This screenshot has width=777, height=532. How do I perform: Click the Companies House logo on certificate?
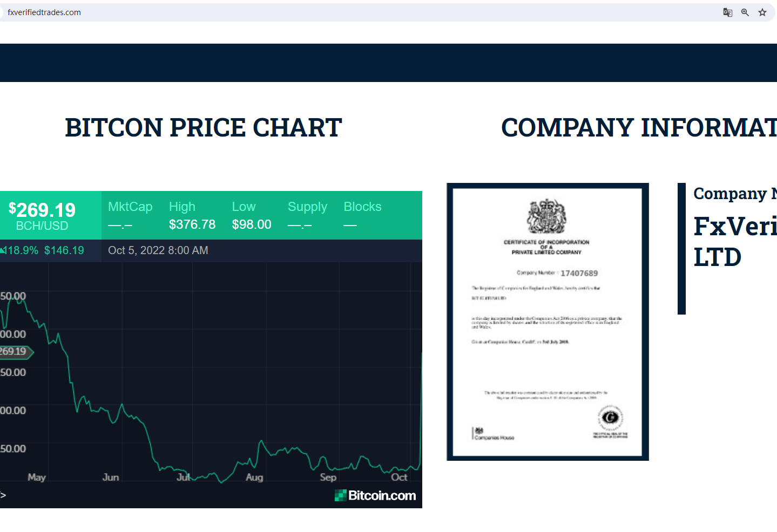[x=494, y=434]
